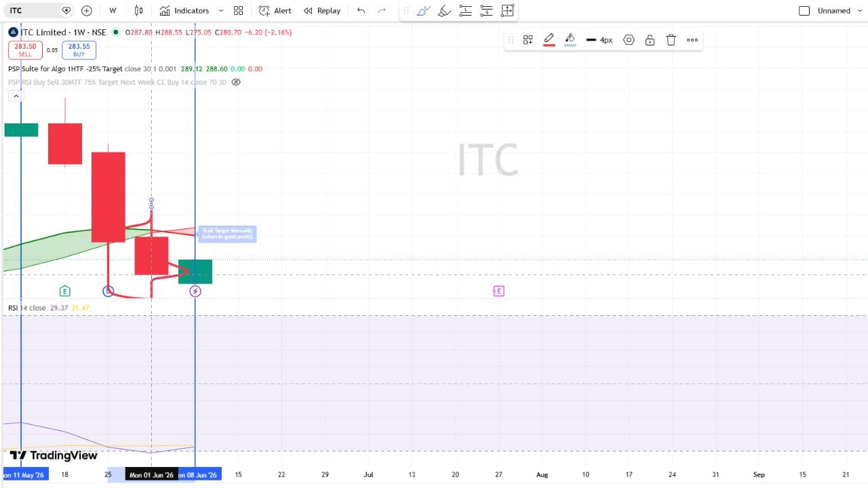Select the highlighter drawing tool
Image resolution: width=868 pixels, height=488 pixels.
tap(444, 11)
